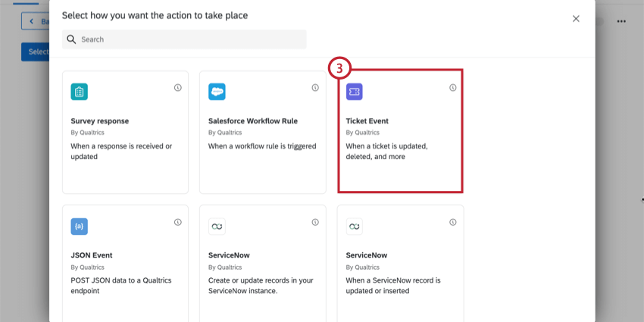Click the purple Ticket Event icon
Screen dimensions: 644x322
pyautogui.click(x=355, y=92)
